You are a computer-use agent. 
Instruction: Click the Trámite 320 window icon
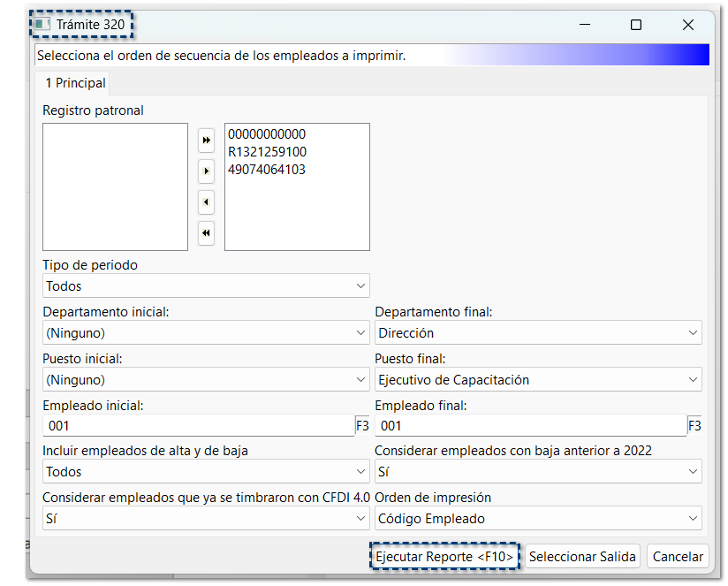[x=42, y=24]
